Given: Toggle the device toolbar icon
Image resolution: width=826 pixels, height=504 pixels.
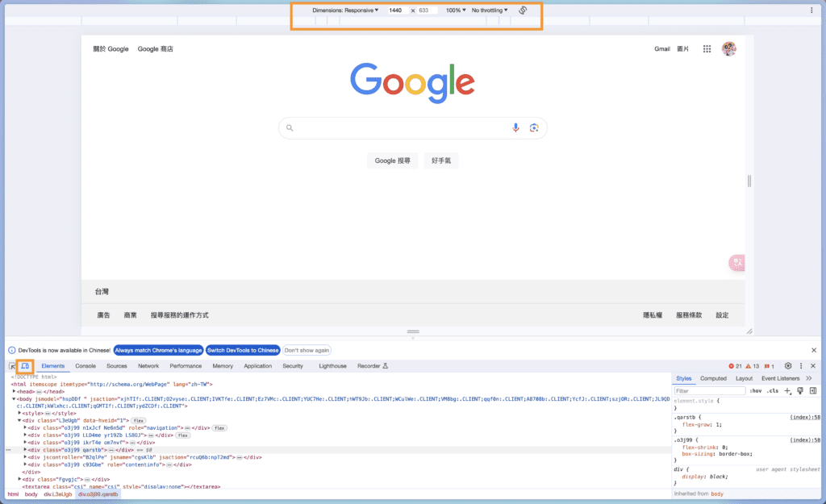Looking at the screenshot, I should (27, 365).
